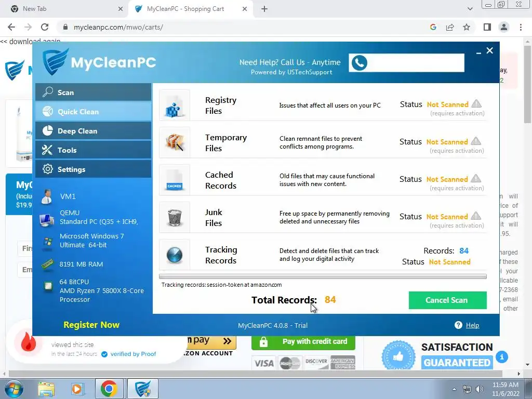The width and height of the screenshot is (532, 399).
Task: Open the Chrome profile avatar
Action: coord(504,27)
